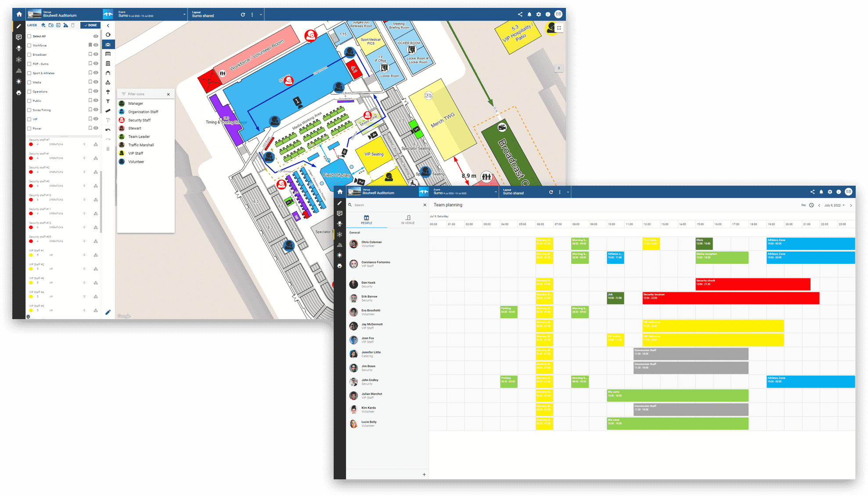Select the PEOPLE tab in team planning
Screen dimensions: 868x496
point(366,220)
